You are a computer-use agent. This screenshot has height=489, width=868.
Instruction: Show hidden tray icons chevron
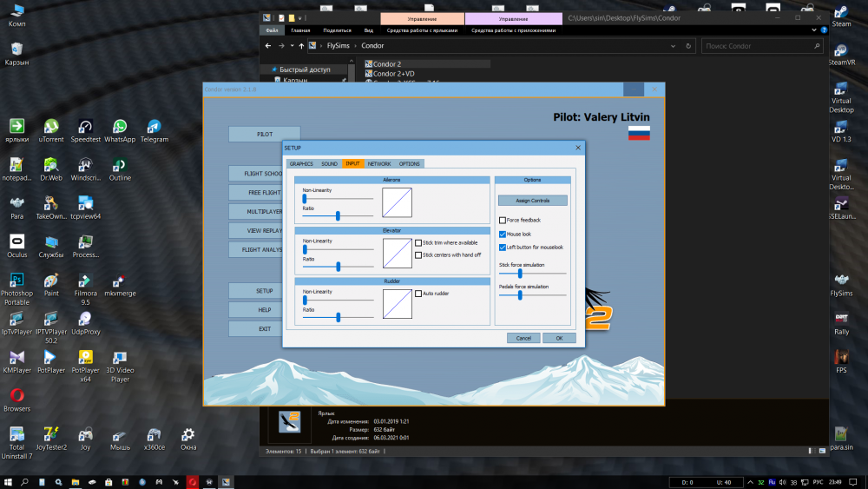click(750, 482)
